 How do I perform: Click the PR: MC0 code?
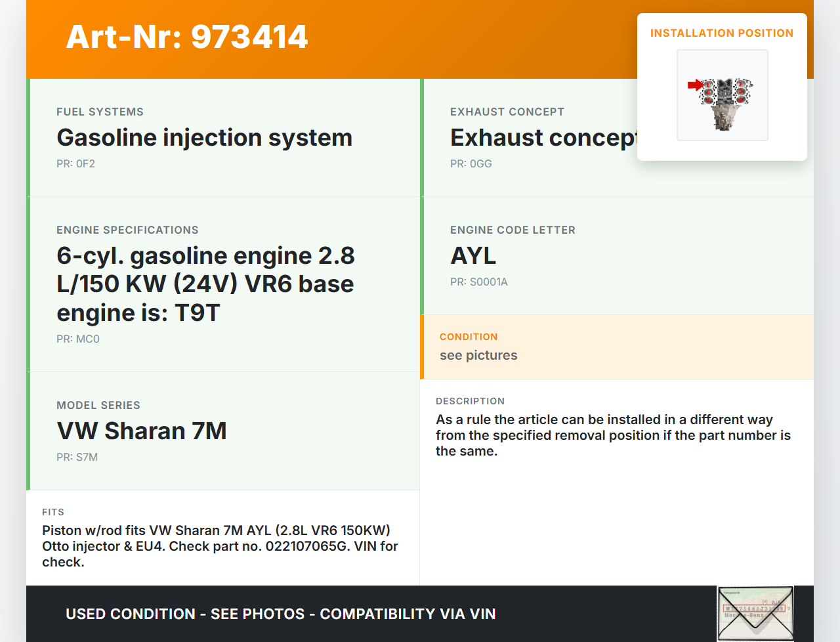(x=78, y=339)
